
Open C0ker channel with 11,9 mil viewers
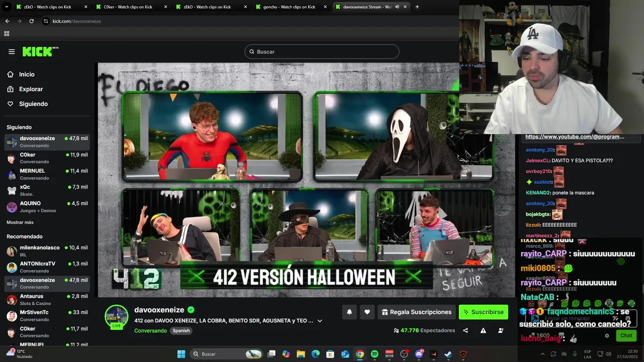[47, 158]
